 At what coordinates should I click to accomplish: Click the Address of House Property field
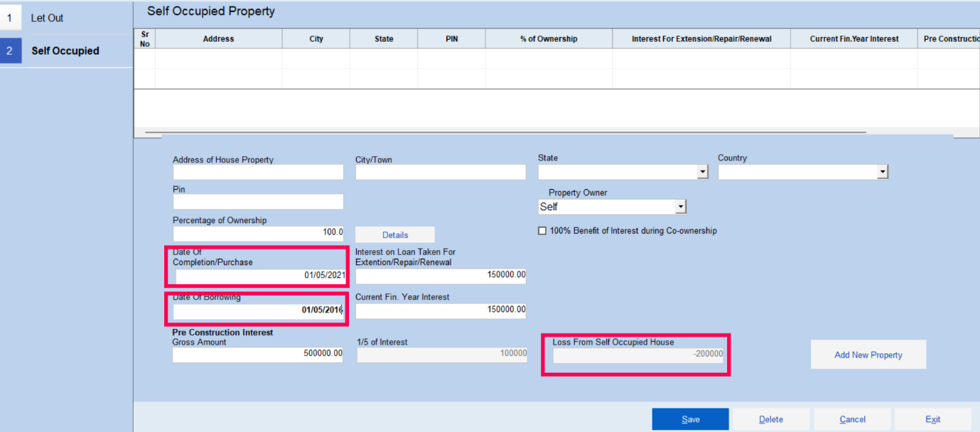tap(258, 172)
